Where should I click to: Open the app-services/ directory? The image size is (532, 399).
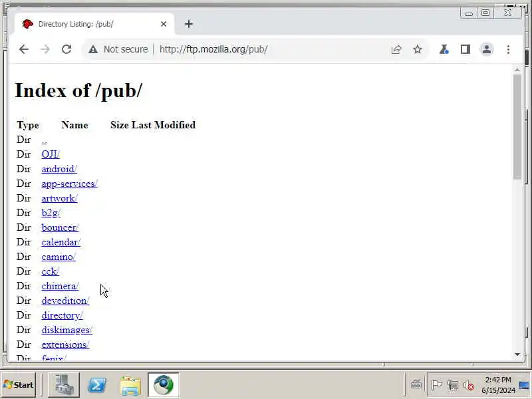pos(70,184)
